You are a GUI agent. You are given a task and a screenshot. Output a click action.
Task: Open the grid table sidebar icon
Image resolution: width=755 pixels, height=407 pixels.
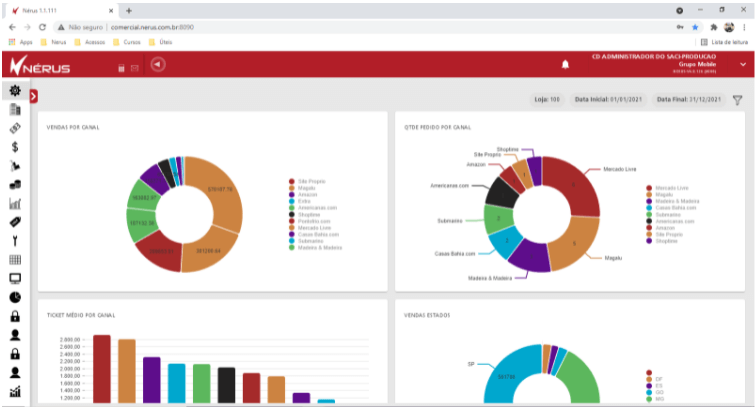click(x=15, y=260)
